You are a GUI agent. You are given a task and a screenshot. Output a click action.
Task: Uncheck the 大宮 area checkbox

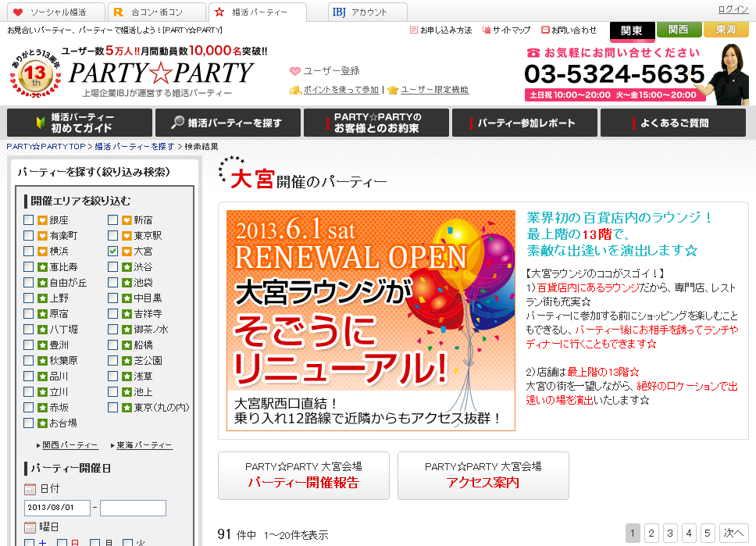coord(112,252)
